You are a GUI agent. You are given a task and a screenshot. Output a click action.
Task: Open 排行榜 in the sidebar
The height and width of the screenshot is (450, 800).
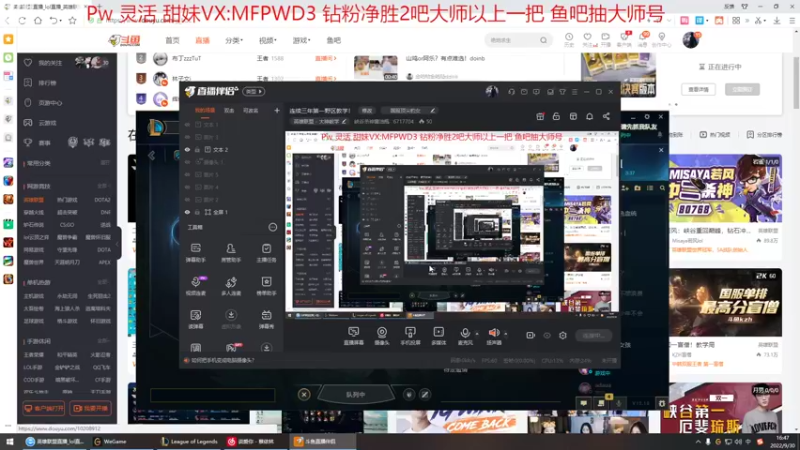click(x=47, y=83)
